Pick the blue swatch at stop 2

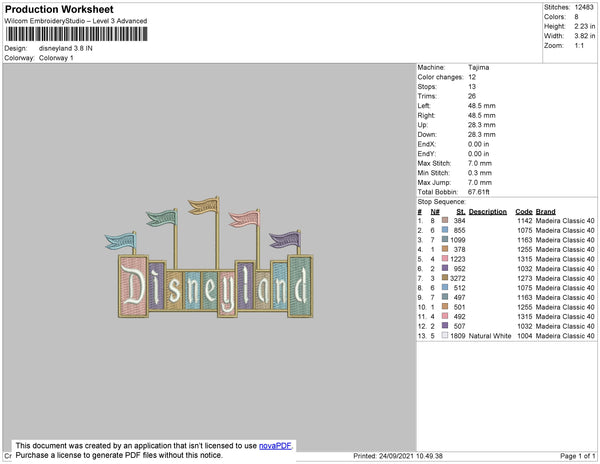pyautogui.click(x=445, y=230)
